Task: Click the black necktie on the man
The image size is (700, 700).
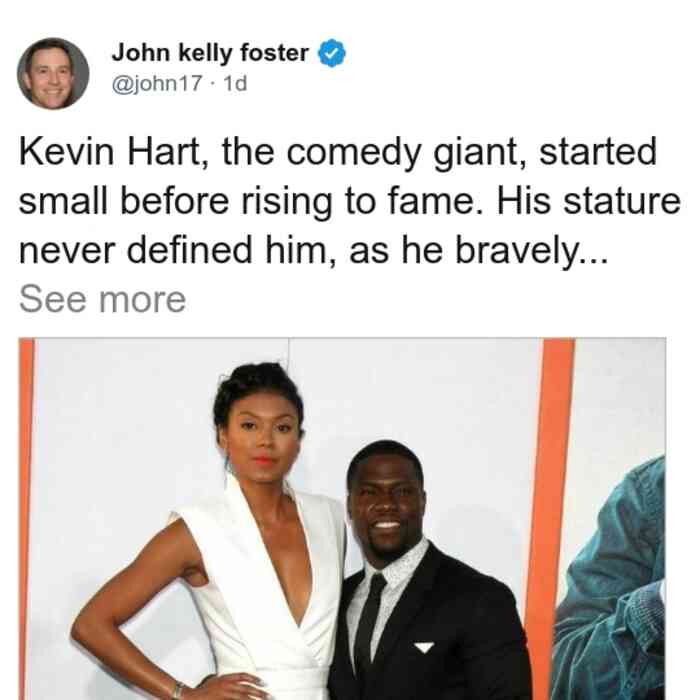Action: pyautogui.click(x=371, y=625)
